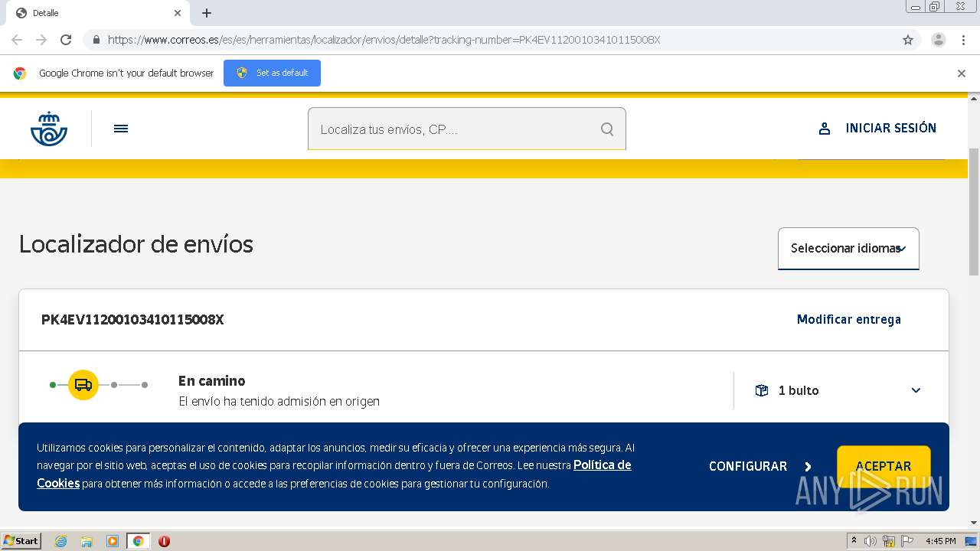Image resolution: width=980 pixels, height=551 pixels.
Task: Click the package box icon beside 1 bulto
Action: click(761, 390)
